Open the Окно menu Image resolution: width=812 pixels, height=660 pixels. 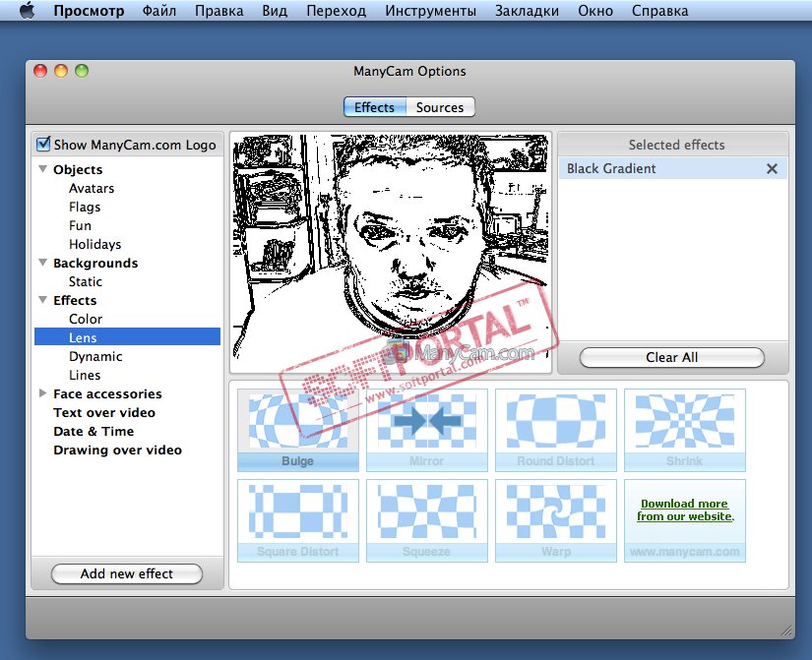[x=595, y=11]
